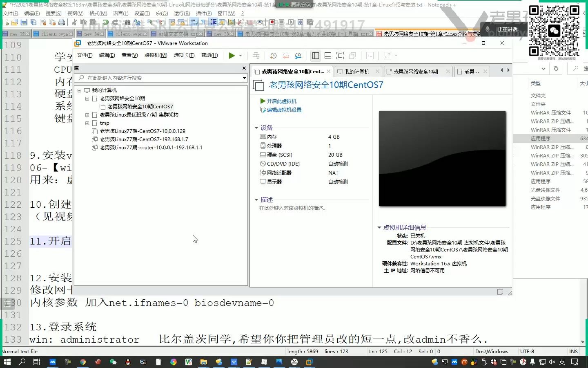Image resolution: width=588 pixels, height=368 pixels.
Task: Click the Save icon in Notepad++ toolbar
Action: pos(24,22)
